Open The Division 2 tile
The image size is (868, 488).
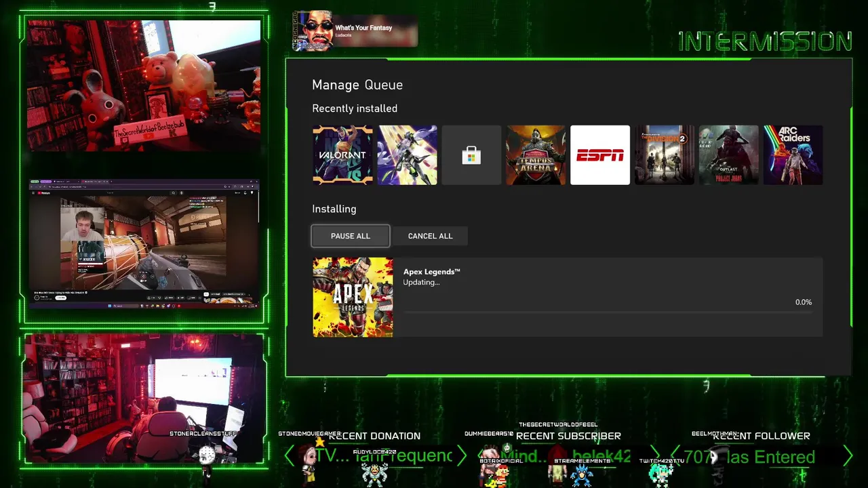coord(665,155)
